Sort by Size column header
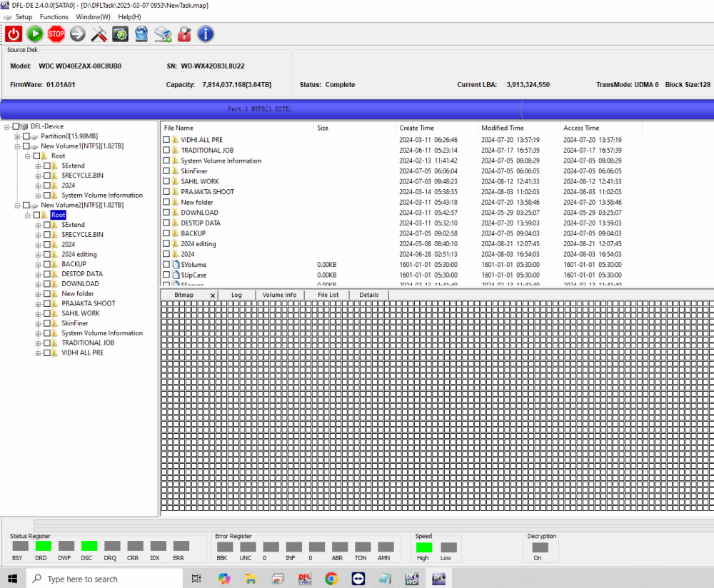 tap(355, 128)
